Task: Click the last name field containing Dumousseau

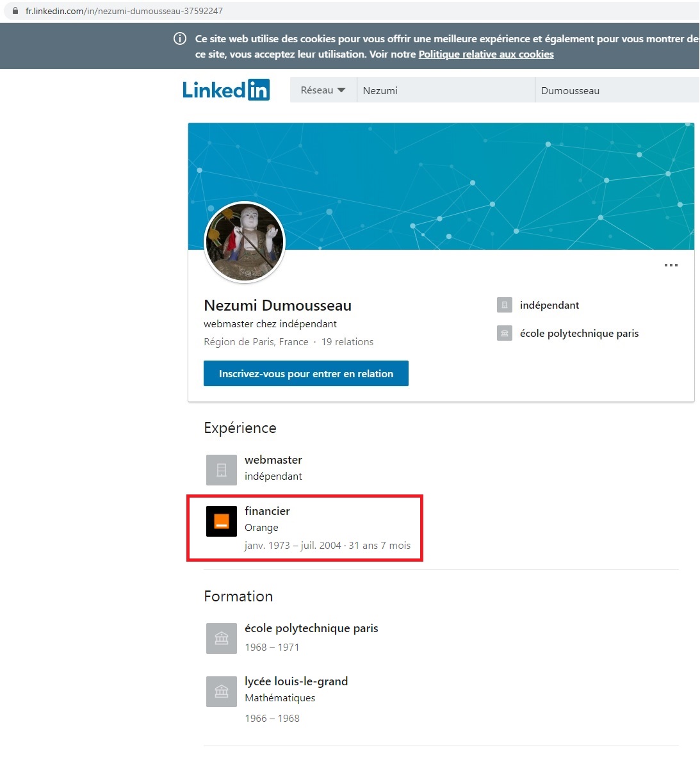Action: [x=616, y=90]
